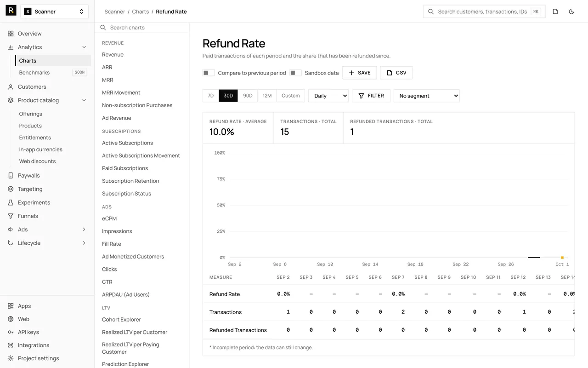588x368 pixels.
Task: Open the FILTER button
Action: coord(371,96)
